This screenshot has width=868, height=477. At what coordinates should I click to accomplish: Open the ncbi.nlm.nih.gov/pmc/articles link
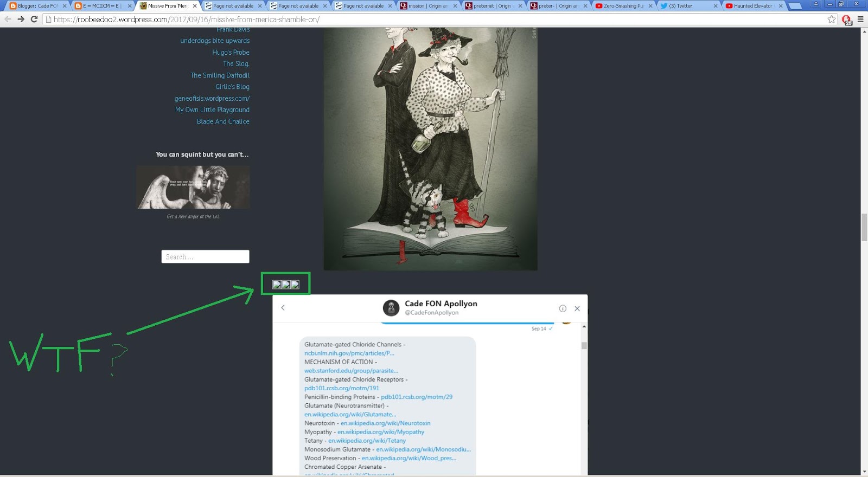pyautogui.click(x=349, y=353)
